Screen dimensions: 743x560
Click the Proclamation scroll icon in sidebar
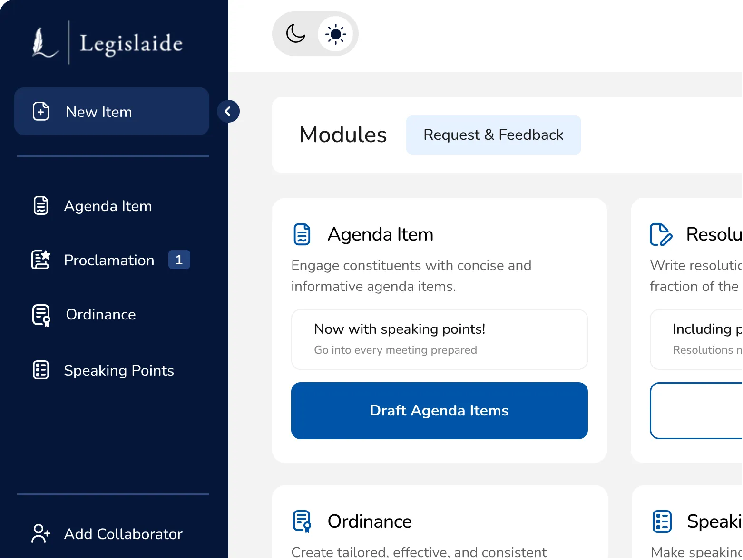point(41,260)
